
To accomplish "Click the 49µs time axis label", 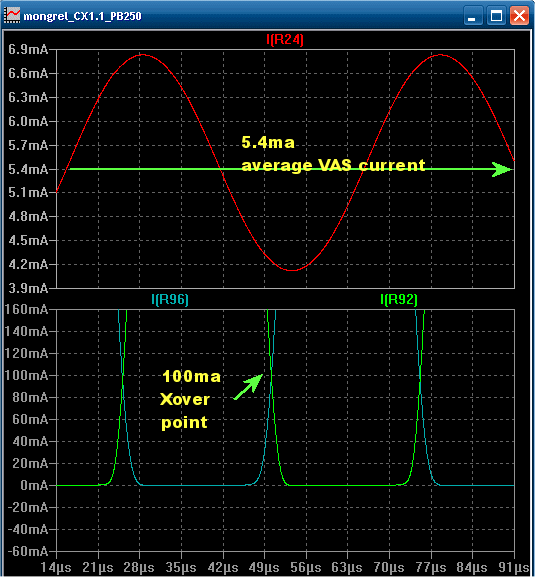I will [x=264, y=567].
